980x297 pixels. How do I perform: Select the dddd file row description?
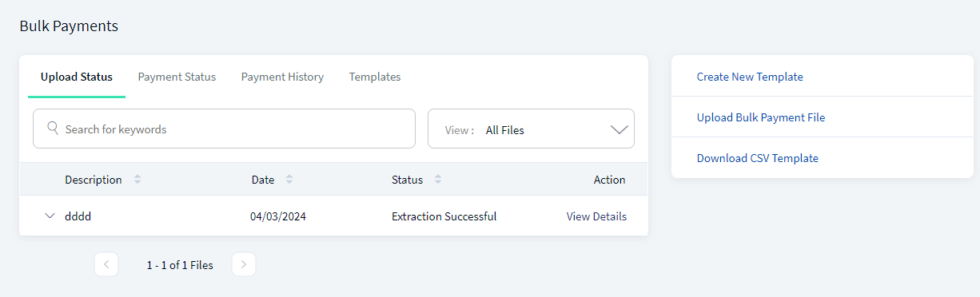coord(78,216)
